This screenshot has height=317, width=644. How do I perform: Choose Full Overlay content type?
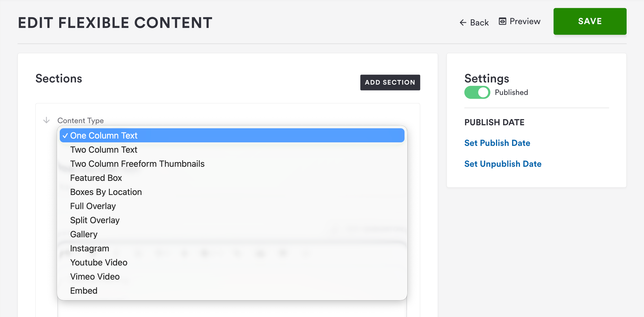pos(93,206)
